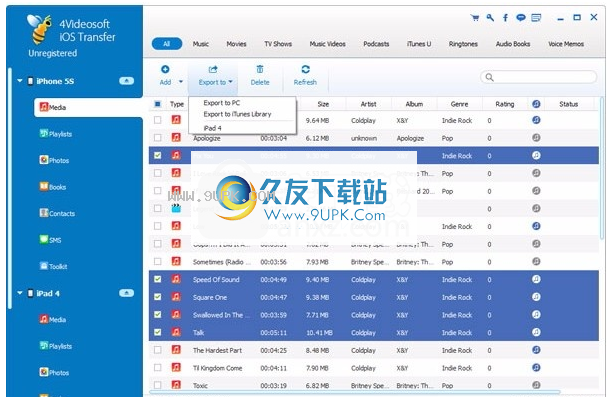Uncheck the Talk row checkbox
This screenshot has height=397, width=608.
coord(157,332)
